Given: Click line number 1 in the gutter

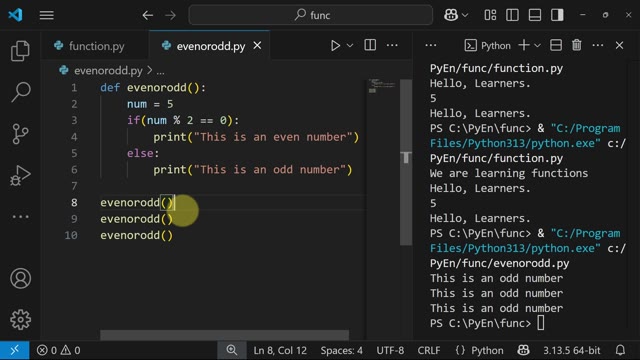Looking at the screenshot, I should coord(74,88).
